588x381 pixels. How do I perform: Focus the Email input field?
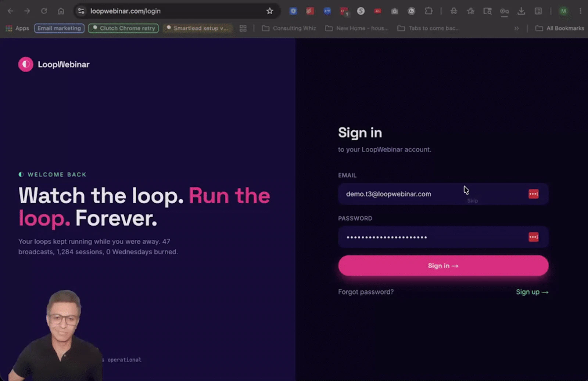443,194
